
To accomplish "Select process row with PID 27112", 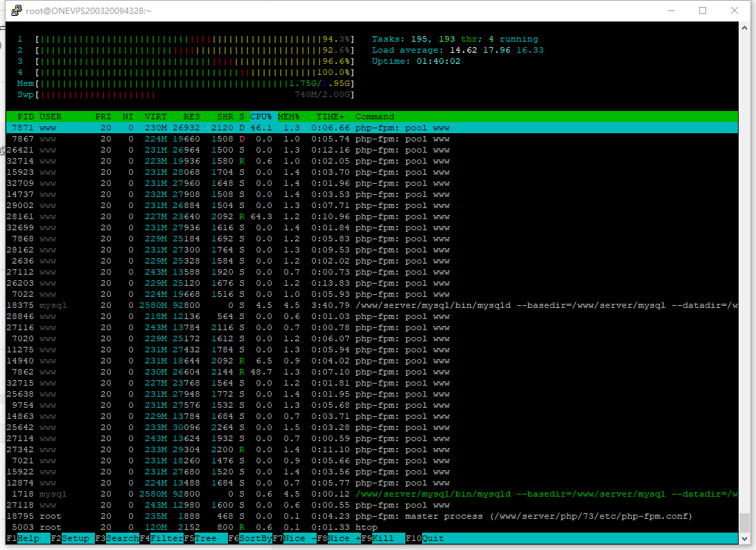I will point(371,272).
